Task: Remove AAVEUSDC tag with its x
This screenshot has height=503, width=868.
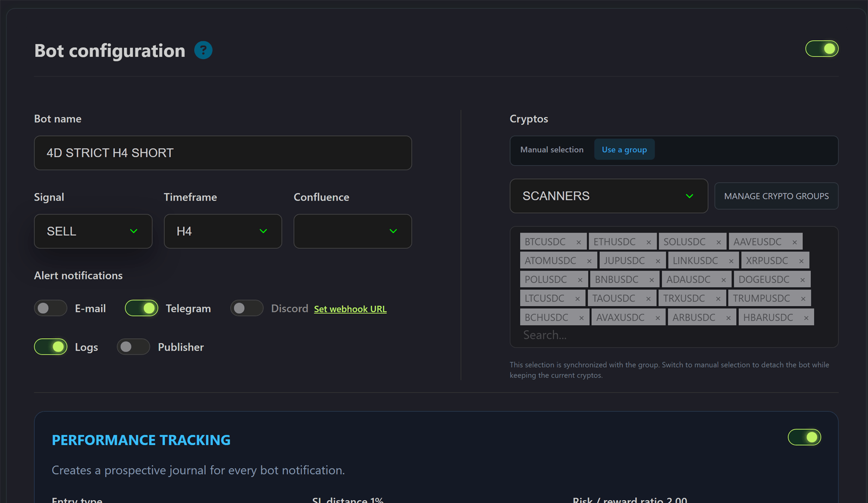Action: pos(795,242)
